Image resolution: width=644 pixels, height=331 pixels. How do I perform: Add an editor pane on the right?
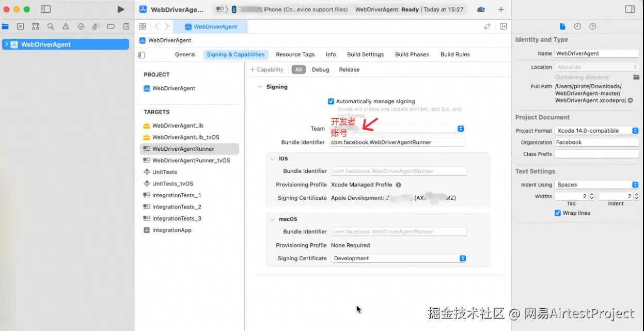(x=503, y=26)
